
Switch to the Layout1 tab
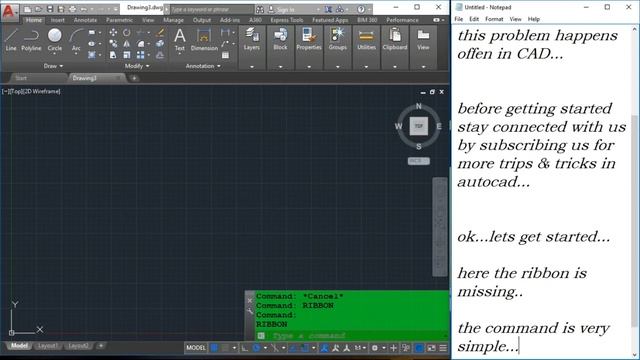[x=48, y=346]
